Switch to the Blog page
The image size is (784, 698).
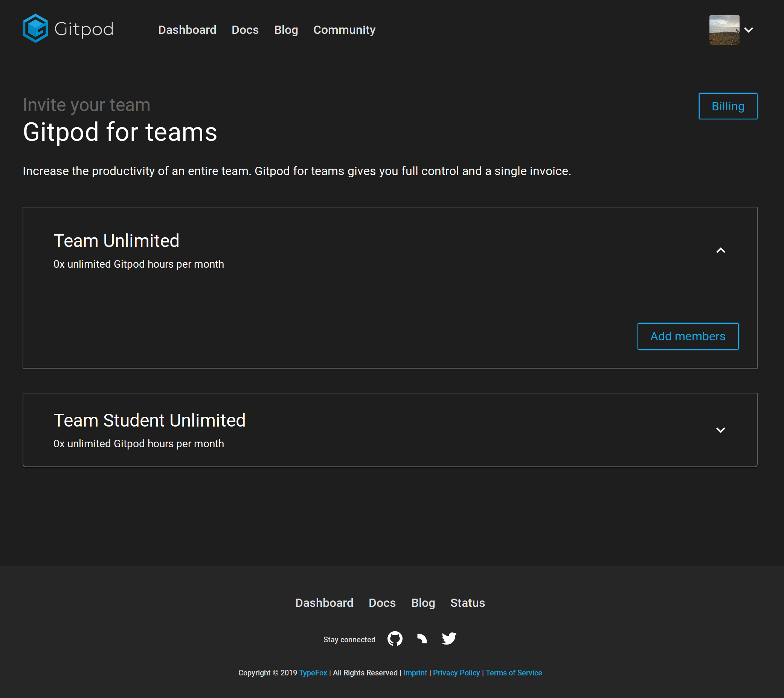286,30
